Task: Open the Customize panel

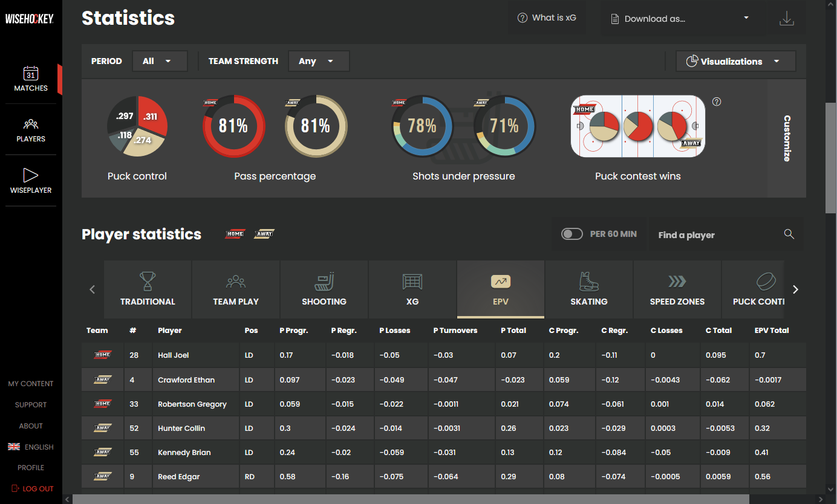Action: coord(786,138)
